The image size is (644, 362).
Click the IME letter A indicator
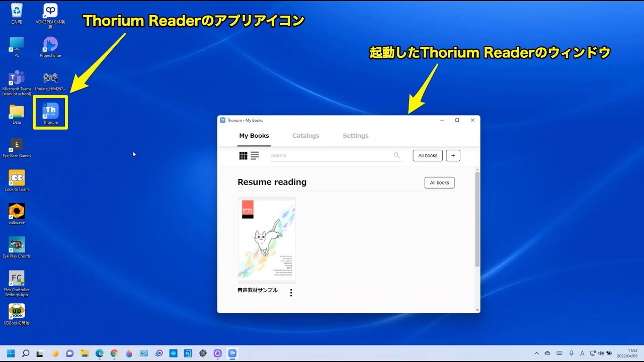pyautogui.click(x=582, y=353)
